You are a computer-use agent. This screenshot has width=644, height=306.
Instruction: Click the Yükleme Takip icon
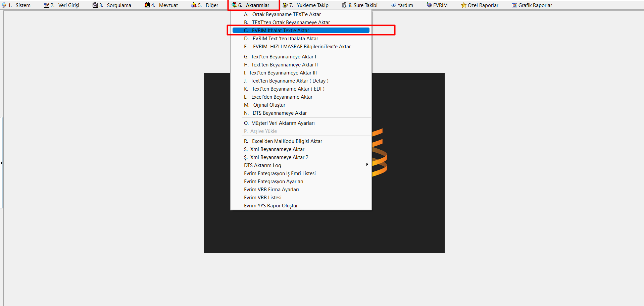coord(285,5)
